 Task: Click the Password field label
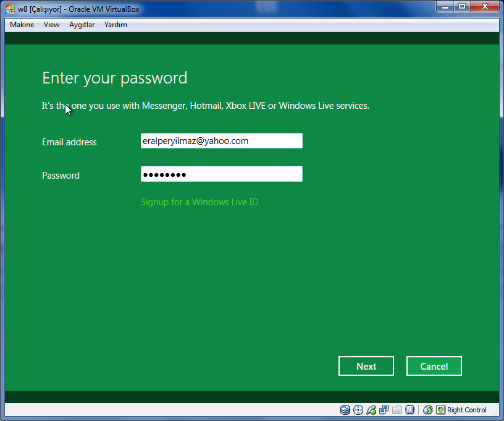point(61,176)
